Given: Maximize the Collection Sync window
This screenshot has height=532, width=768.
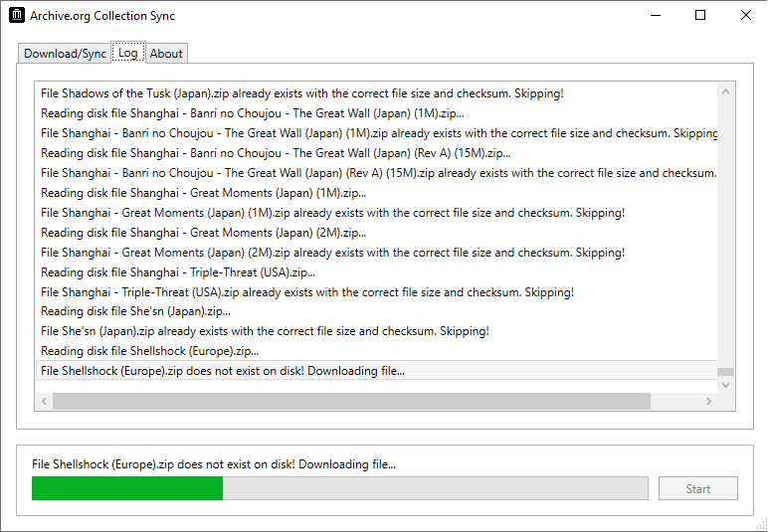Looking at the screenshot, I should [700, 15].
